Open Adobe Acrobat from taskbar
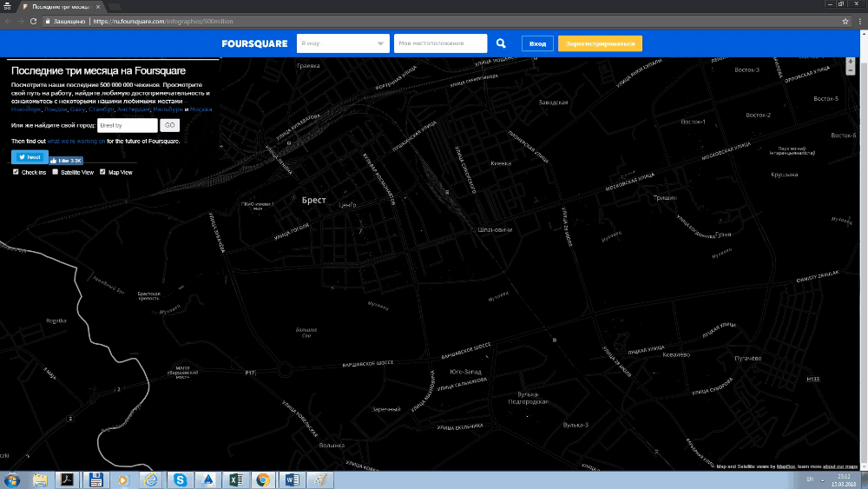868x489 pixels. [x=68, y=479]
